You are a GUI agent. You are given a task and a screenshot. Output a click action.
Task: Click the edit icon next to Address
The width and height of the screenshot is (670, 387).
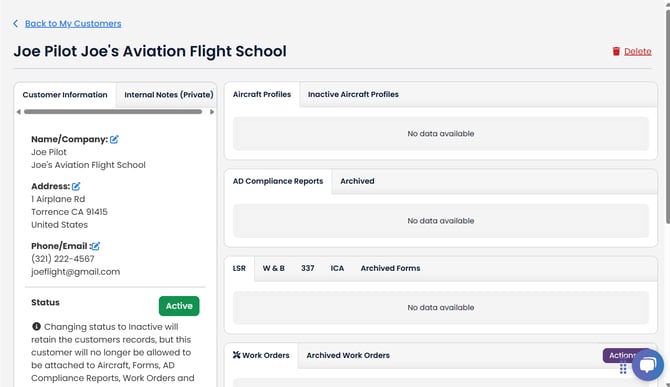pyautogui.click(x=76, y=186)
